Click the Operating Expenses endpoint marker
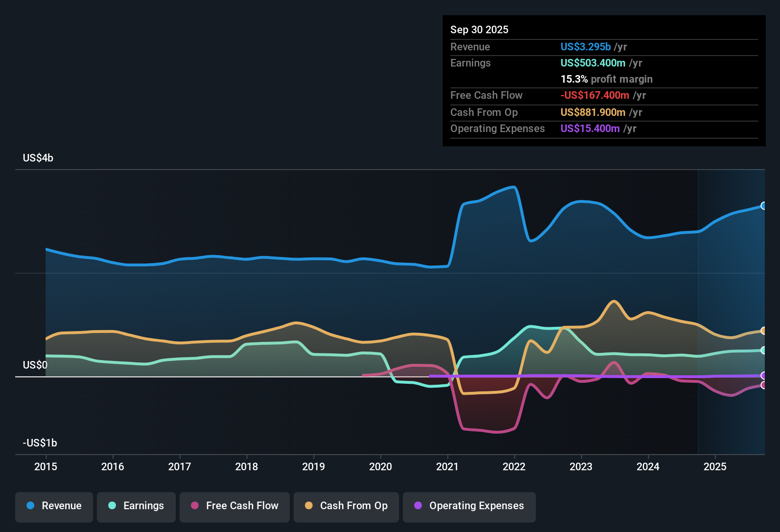This screenshot has height=532, width=780. tap(763, 375)
